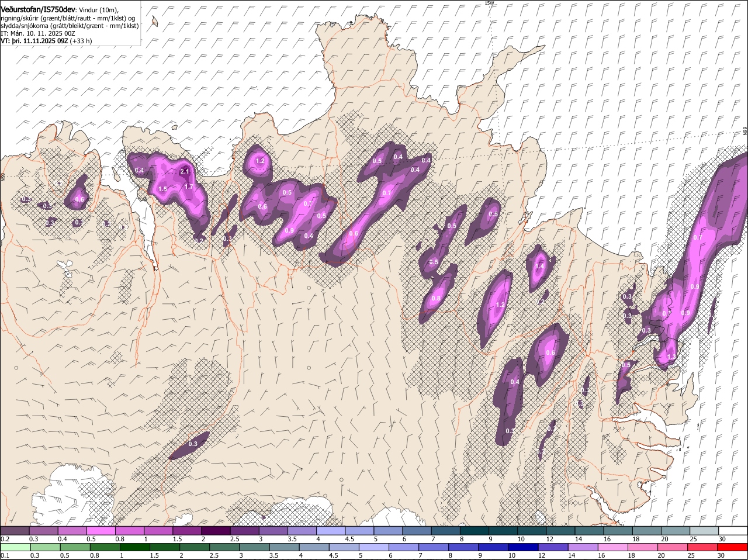The image size is (748, 560).
Task: Click the 2.1 precipitation value on the map
Action: point(185,171)
